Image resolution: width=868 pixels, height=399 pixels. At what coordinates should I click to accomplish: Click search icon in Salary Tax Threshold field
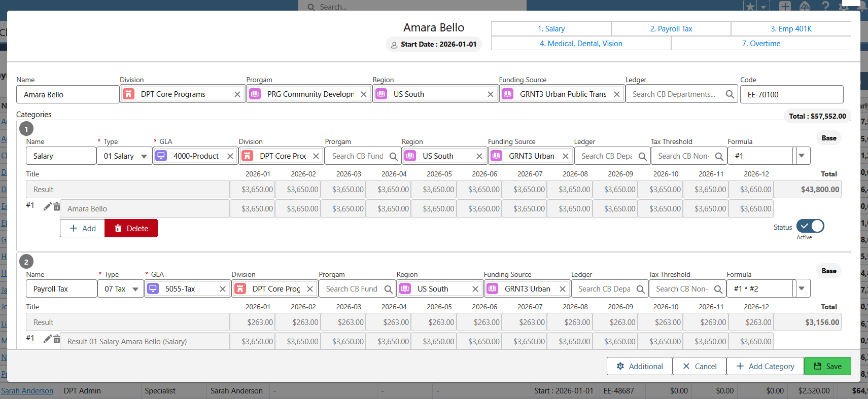coord(719,157)
